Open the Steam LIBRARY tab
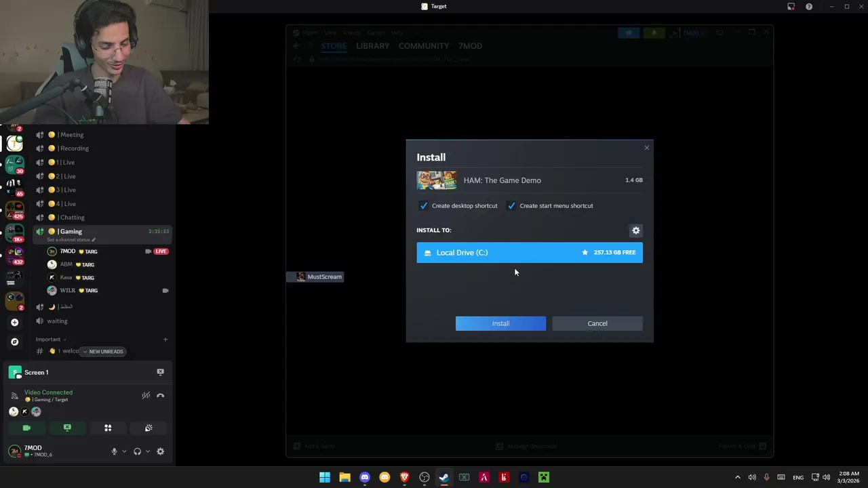This screenshot has height=488, width=868. coord(372,46)
